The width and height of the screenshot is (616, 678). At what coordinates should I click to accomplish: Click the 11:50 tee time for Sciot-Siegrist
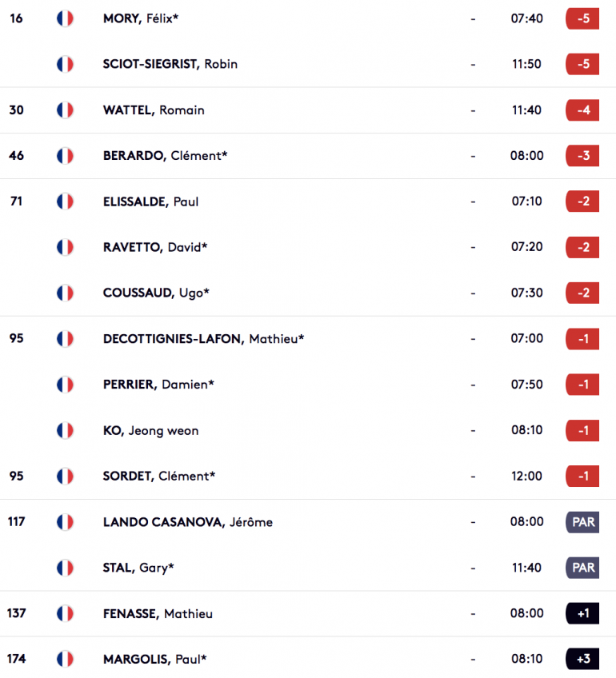point(526,64)
